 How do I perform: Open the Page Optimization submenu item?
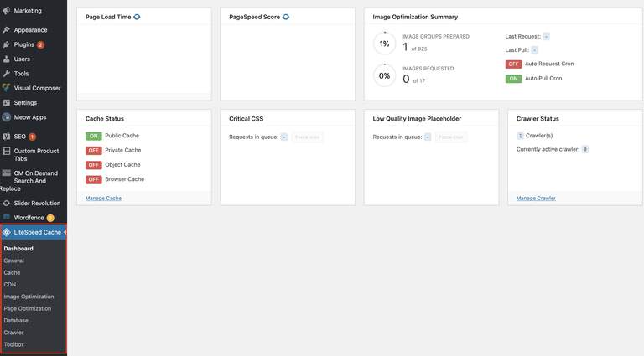click(28, 308)
